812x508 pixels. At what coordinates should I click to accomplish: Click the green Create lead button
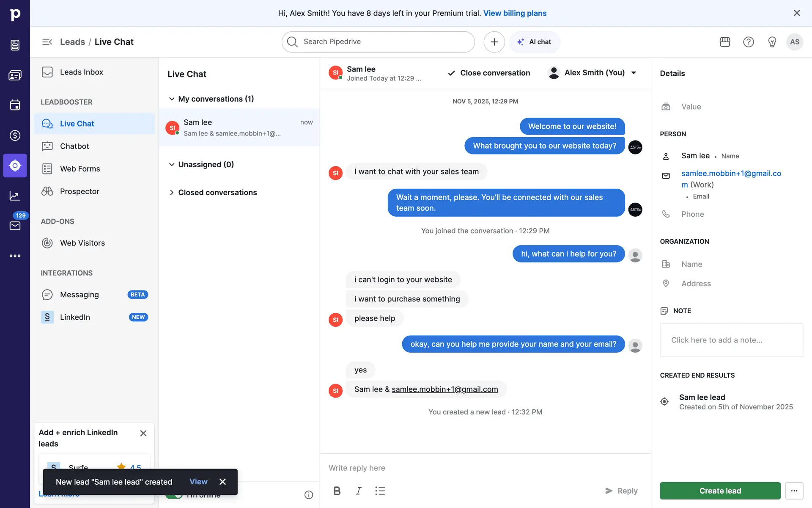[x=720, y=491]
